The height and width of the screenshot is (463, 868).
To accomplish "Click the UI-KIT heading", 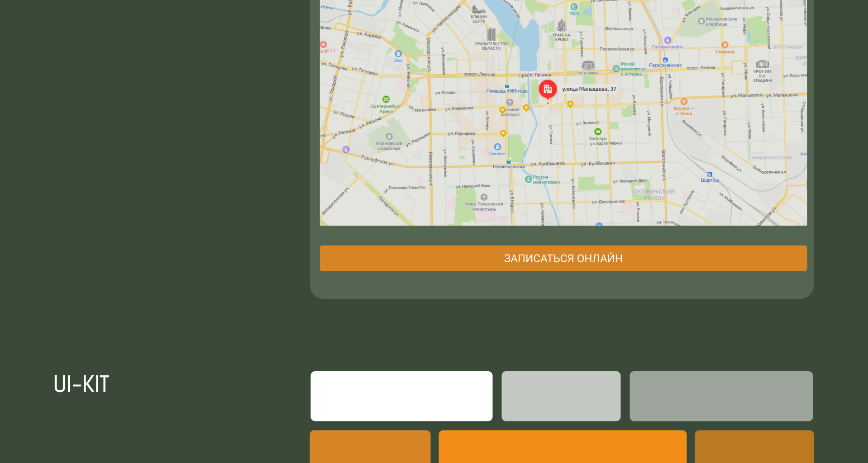I will 81,384.
